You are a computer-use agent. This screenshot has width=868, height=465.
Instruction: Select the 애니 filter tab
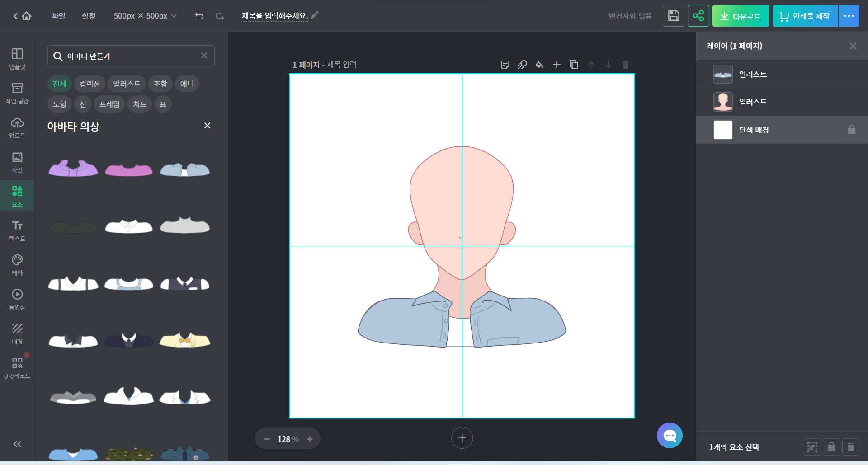coord(187,84)
